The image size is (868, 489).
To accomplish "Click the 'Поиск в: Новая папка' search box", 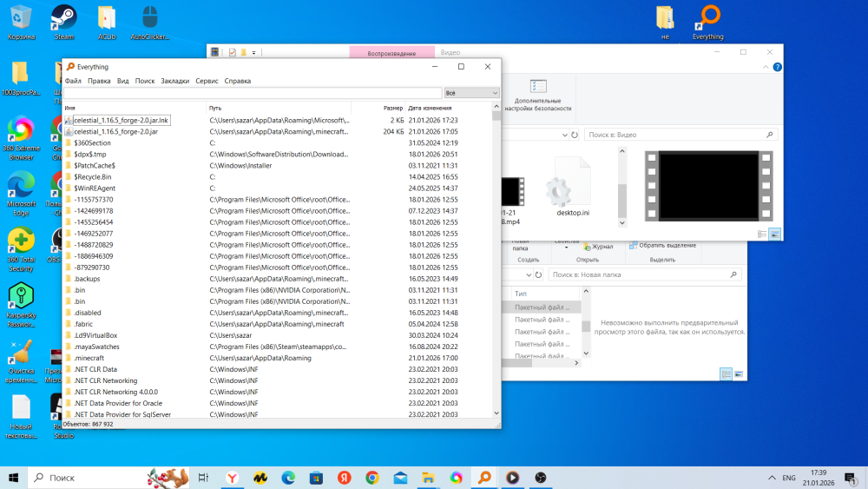I will (645, 274).
